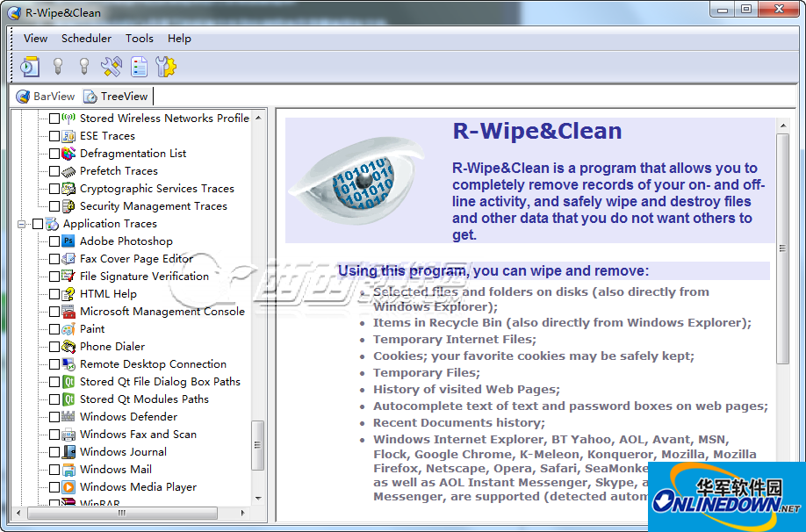Click the ESE Traces icon
The height and width of the screenshot is (532, 806).
[68, 136]
